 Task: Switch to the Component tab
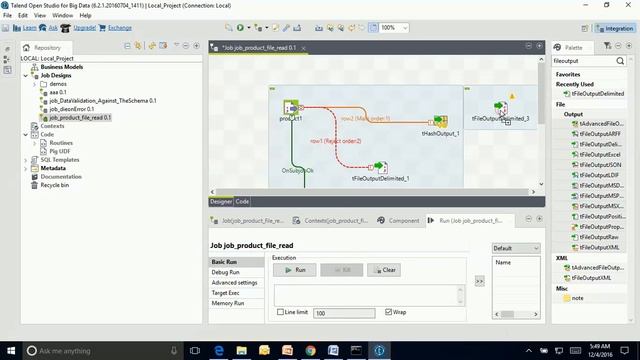pos(398,220)
